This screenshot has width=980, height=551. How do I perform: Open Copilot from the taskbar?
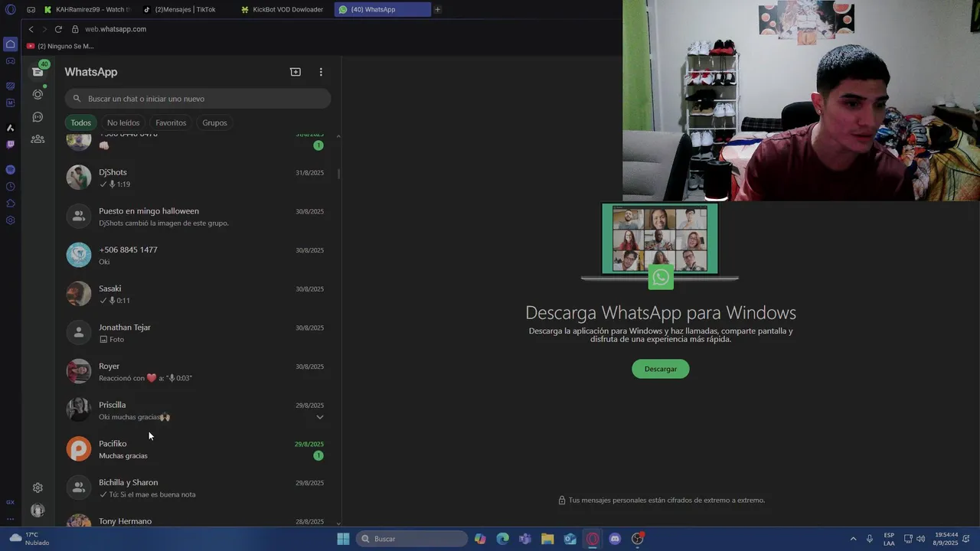(480, 539)
